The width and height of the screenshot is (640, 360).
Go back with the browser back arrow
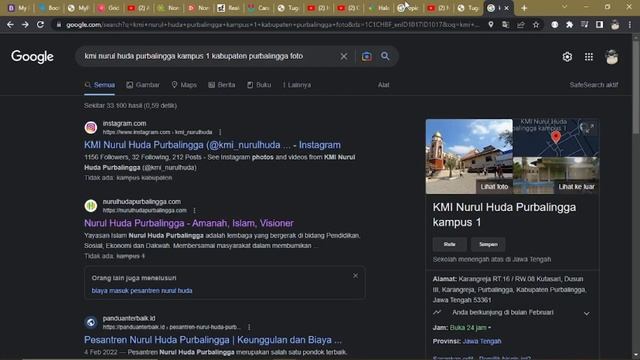[10, 25]
